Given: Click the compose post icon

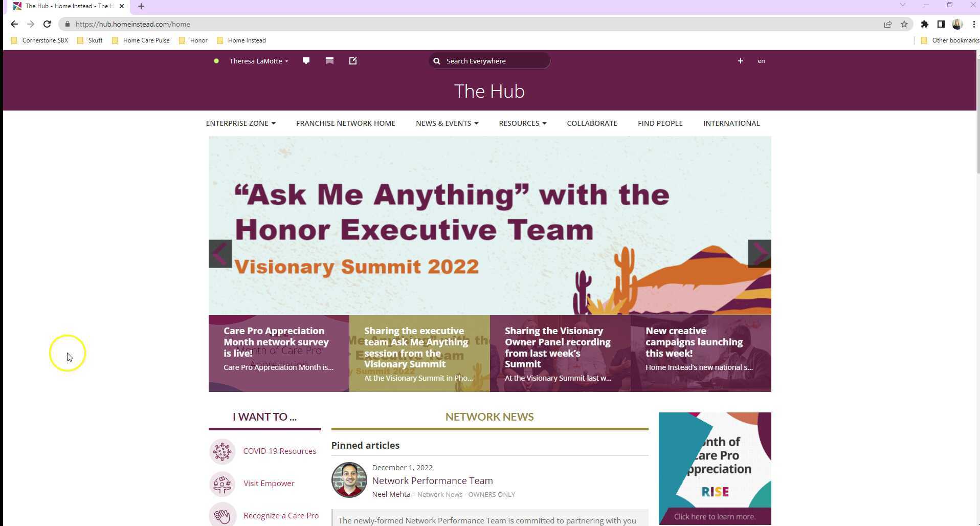Looking at the screenshot, I should pyautogui.click(x=353, y=61).
